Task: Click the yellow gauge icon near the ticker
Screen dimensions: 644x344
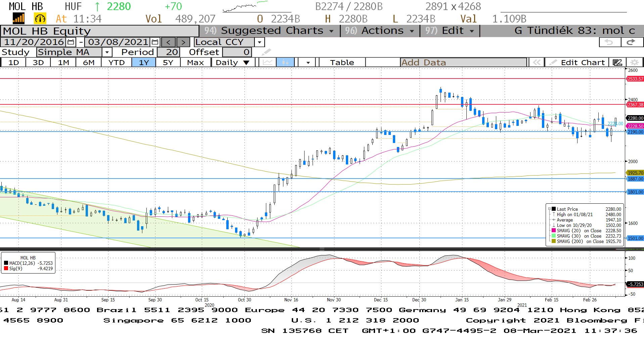Action: (40, 18)
